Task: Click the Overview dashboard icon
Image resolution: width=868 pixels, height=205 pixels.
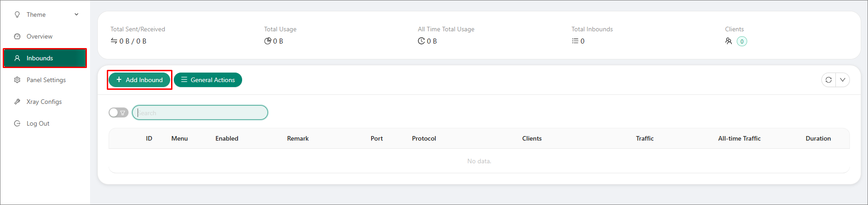Action: [x=17, y=36]
